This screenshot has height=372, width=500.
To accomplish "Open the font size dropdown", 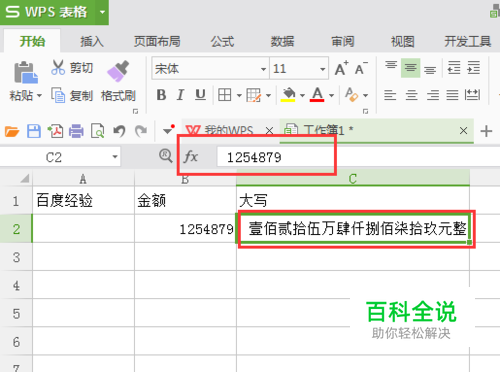I will [x=322, y=69].
